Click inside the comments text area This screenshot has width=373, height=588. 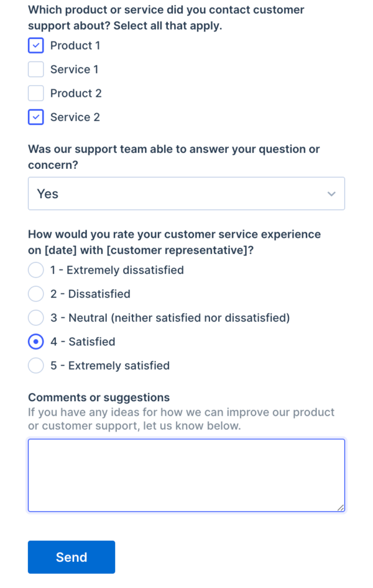[186, 475]
